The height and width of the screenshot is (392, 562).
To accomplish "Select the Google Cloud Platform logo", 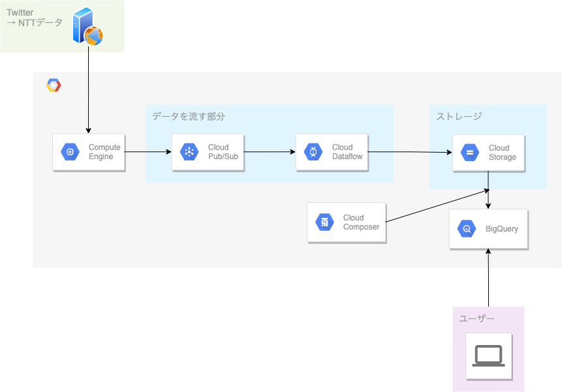I will click(54, 85).
